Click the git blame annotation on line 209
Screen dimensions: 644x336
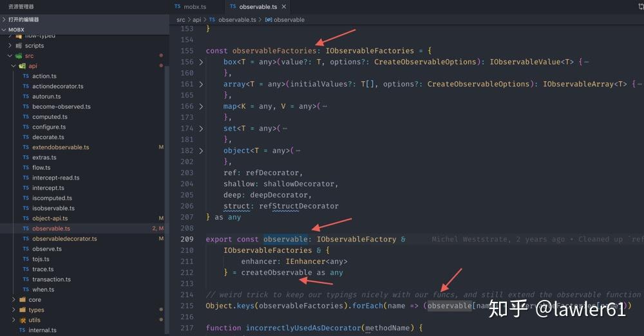pos(538,239)
